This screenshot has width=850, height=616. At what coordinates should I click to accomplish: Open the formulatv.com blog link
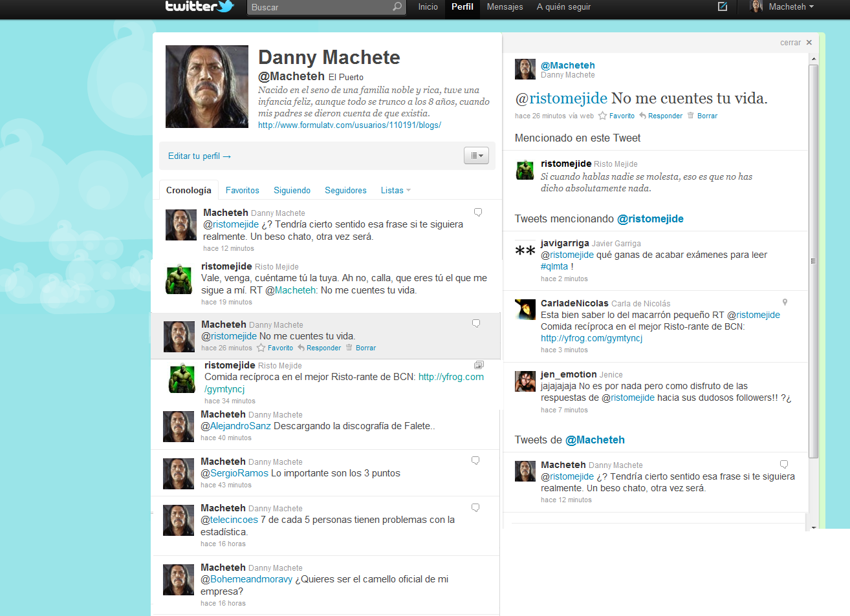(x=349, y=125)
